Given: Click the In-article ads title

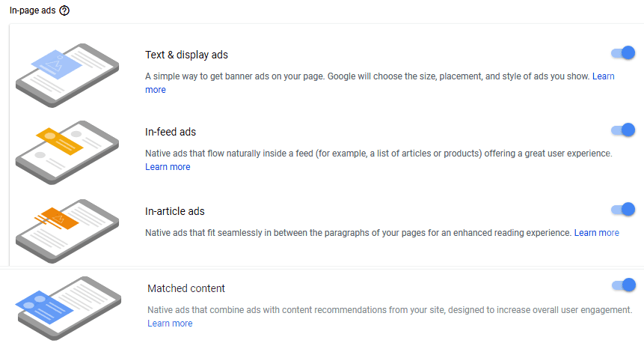Looking at the screenshot, I should tap(174, 211).
